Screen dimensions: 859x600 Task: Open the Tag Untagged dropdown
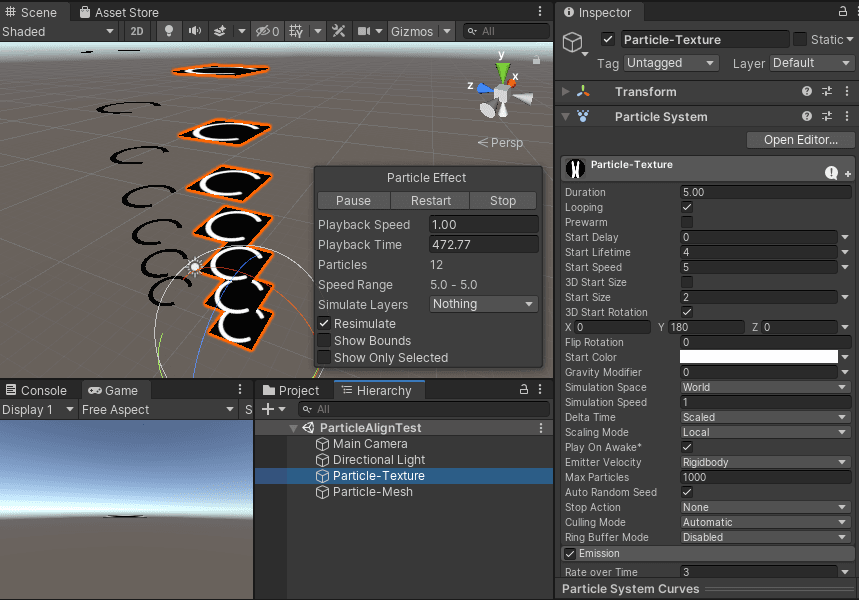671,63
